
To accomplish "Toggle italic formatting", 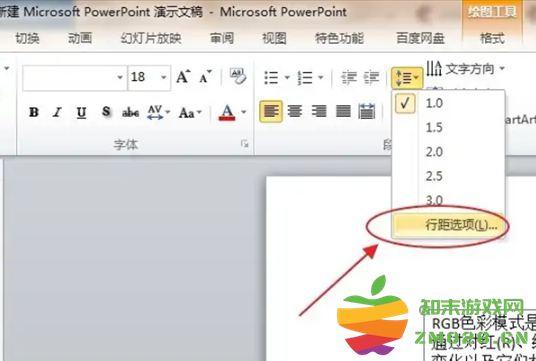I will point(57,112).
